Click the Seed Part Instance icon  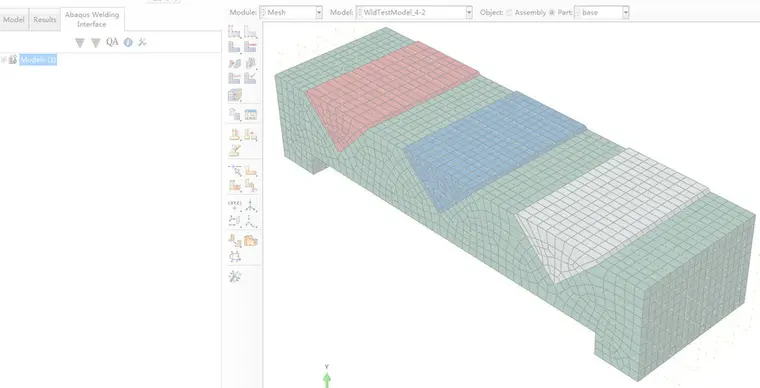pyautogui.click(x=235, y=32)
